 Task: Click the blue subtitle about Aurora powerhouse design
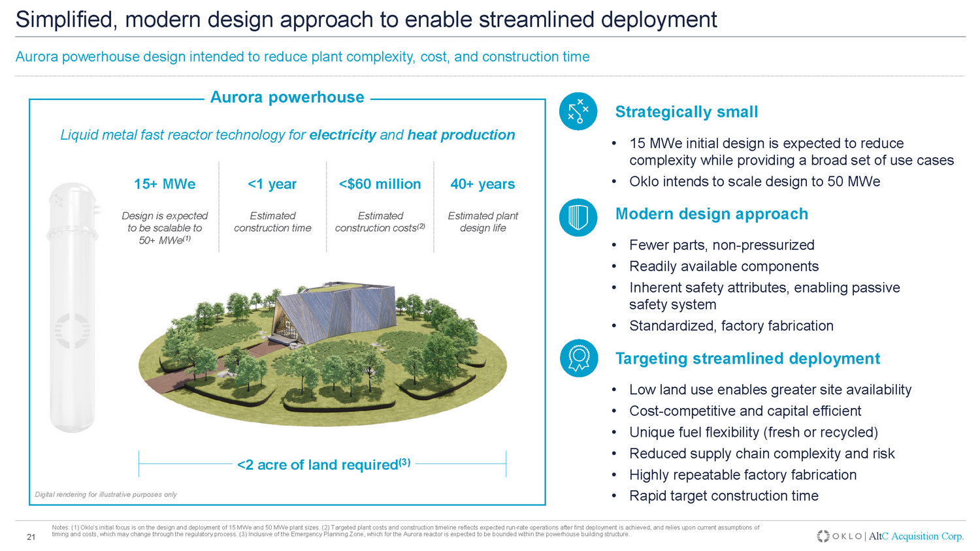(x=302, y=57)
